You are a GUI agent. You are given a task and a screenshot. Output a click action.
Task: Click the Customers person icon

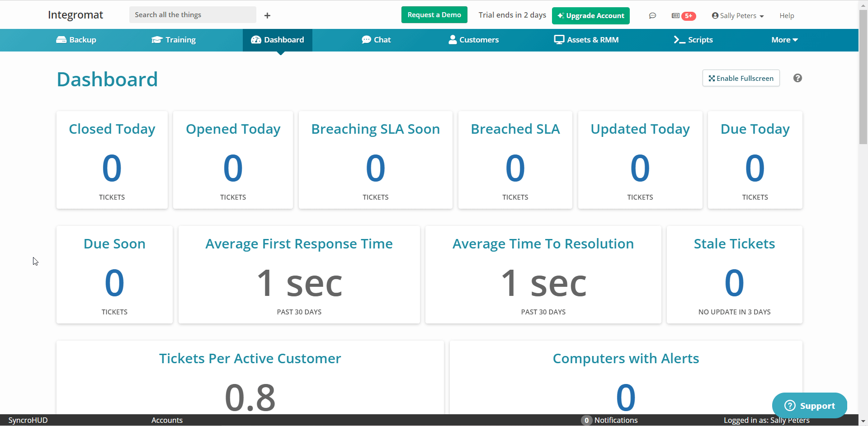coord(453,40)
